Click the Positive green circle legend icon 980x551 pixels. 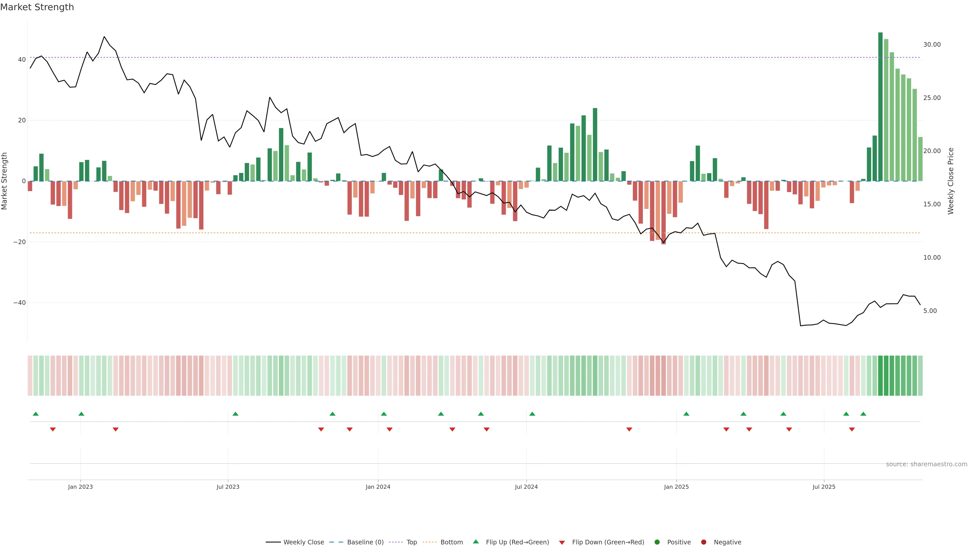[657, 542]
